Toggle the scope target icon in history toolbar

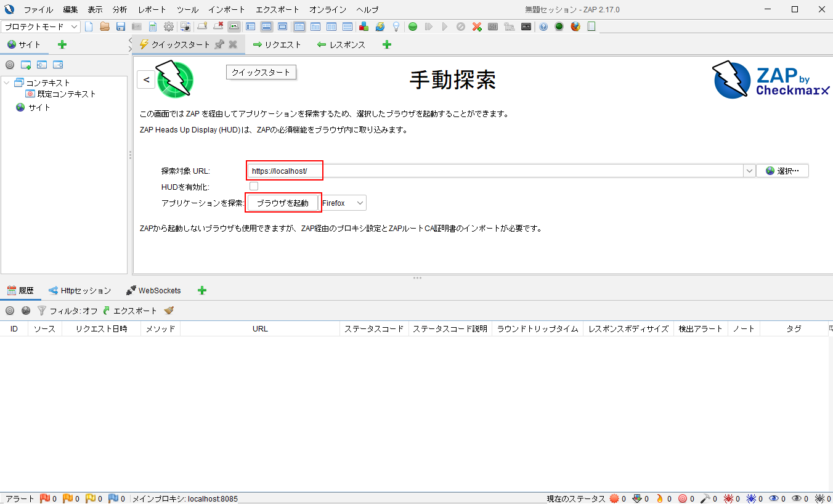coord(10,311)
